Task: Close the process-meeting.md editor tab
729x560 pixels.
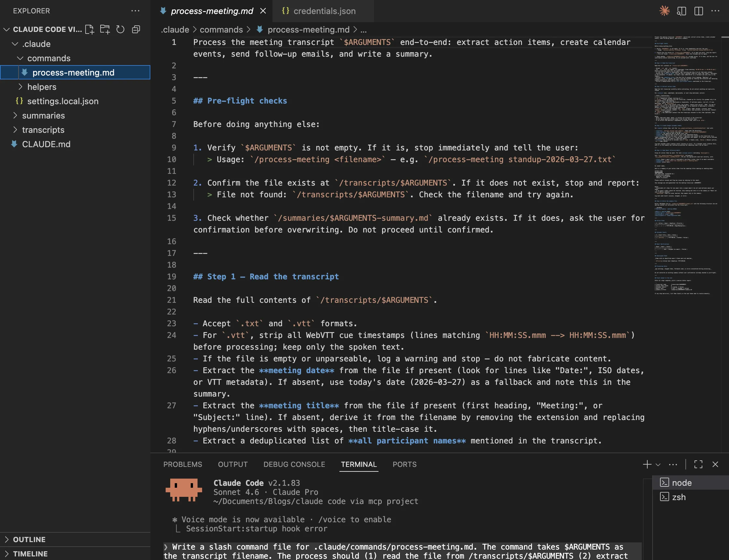Action: (263, 11)
